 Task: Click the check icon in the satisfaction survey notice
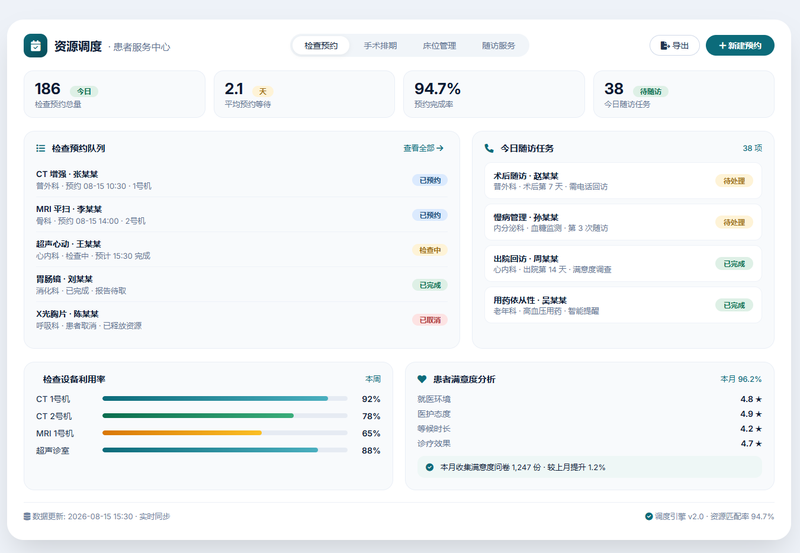click(430, 467)
